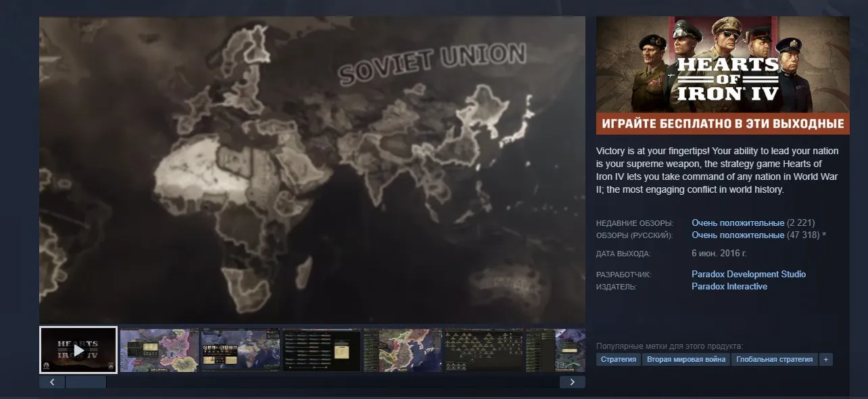Open the Hearts of Iron IV header image
The width and height of the screenshot is (868, 399).
pos(723,66)
